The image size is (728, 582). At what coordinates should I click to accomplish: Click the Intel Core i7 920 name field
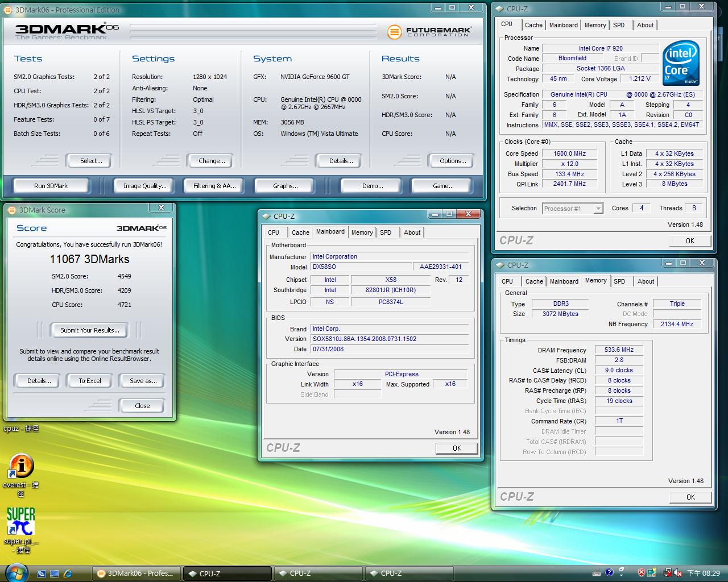click(601, 48)
